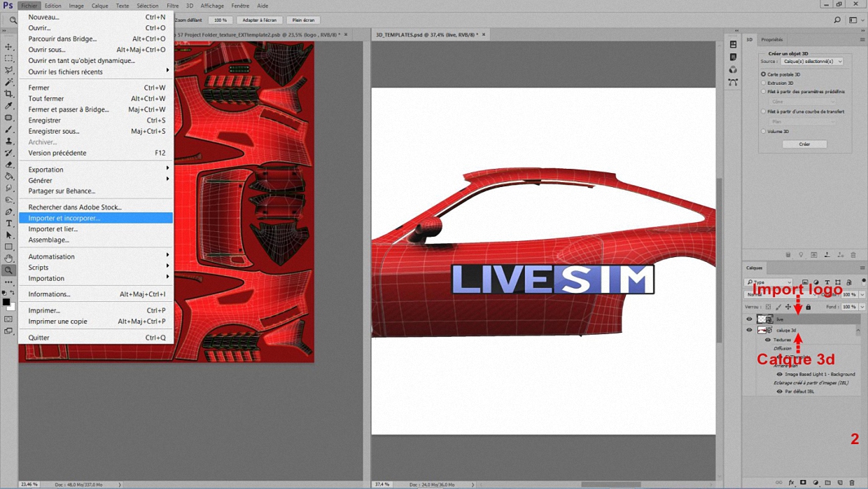Switch to Propriétés tab
The width and height of the screenshot is (868, 489).
[772, 40]
